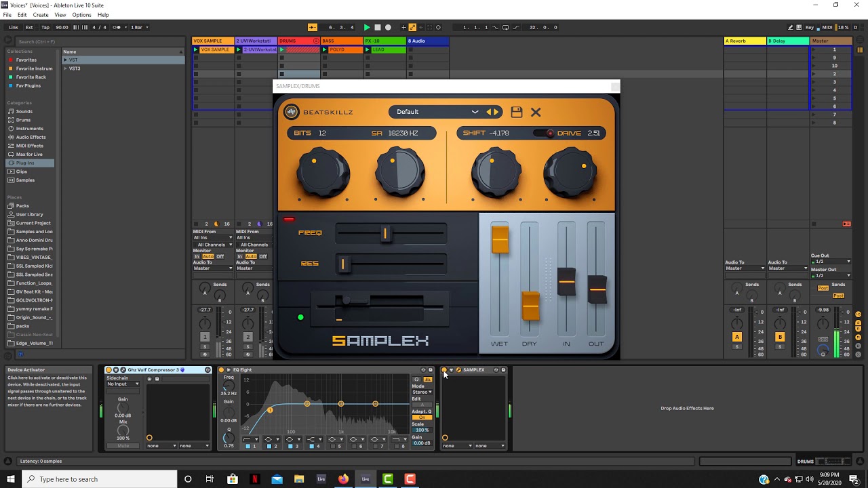The image size is (868, 488).
Task: Click the SAMPLEX DRIVE knob
Action: (x=570, y=174)
